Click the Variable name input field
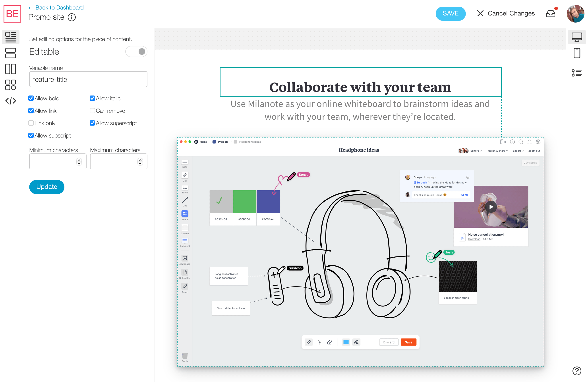The width and height of the screenshot is (588, 382). click(x=88, y=79)
